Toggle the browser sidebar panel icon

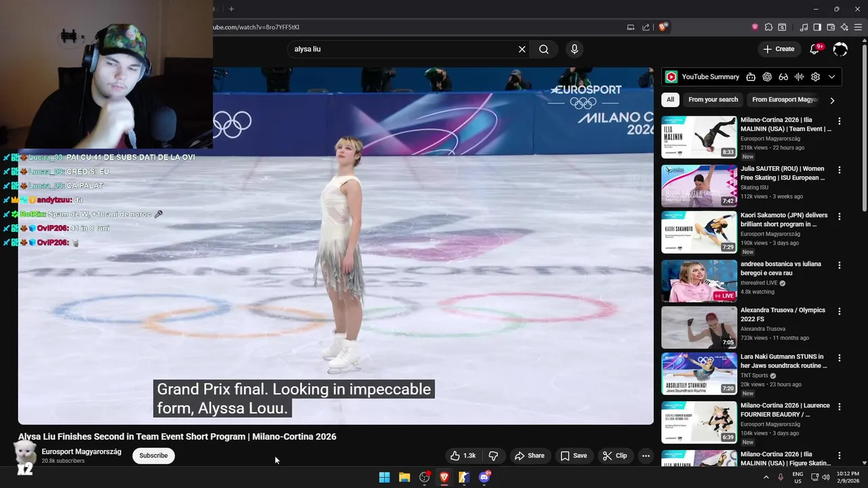pyautogui.click(x=817, y=27)
